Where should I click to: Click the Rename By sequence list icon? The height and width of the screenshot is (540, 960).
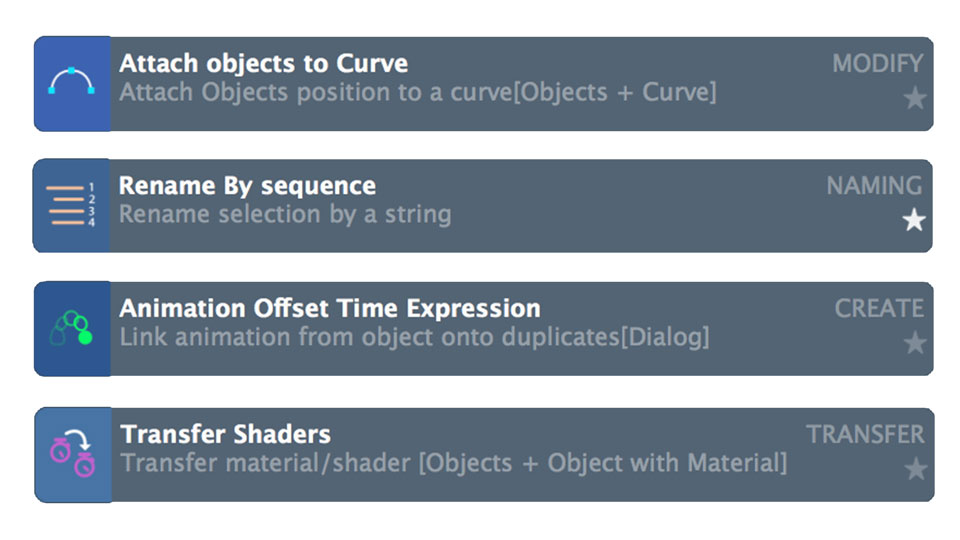71,206
